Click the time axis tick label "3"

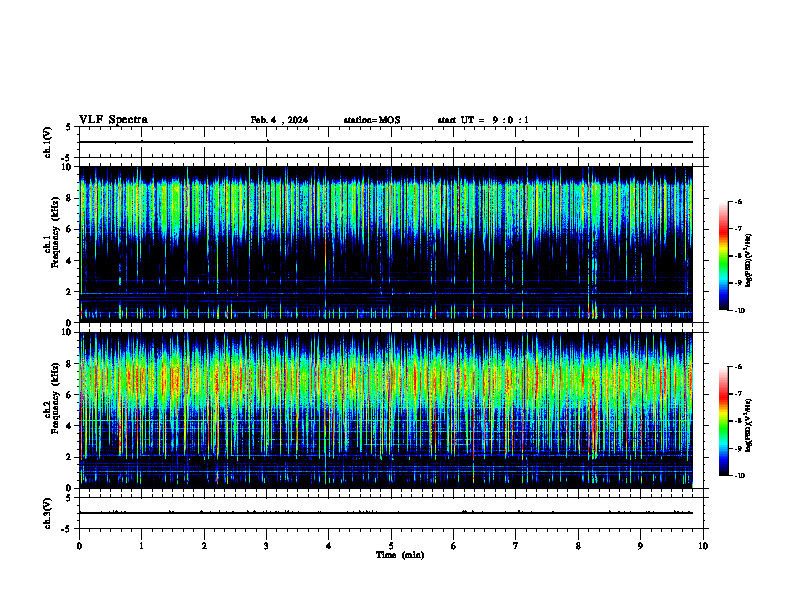(x=266, y=546)
